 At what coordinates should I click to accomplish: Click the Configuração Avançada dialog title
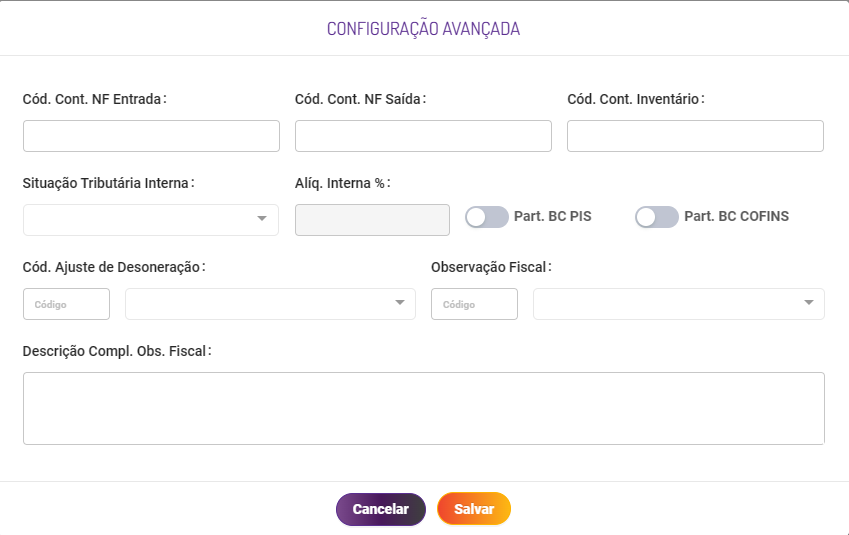coord(423,29)
